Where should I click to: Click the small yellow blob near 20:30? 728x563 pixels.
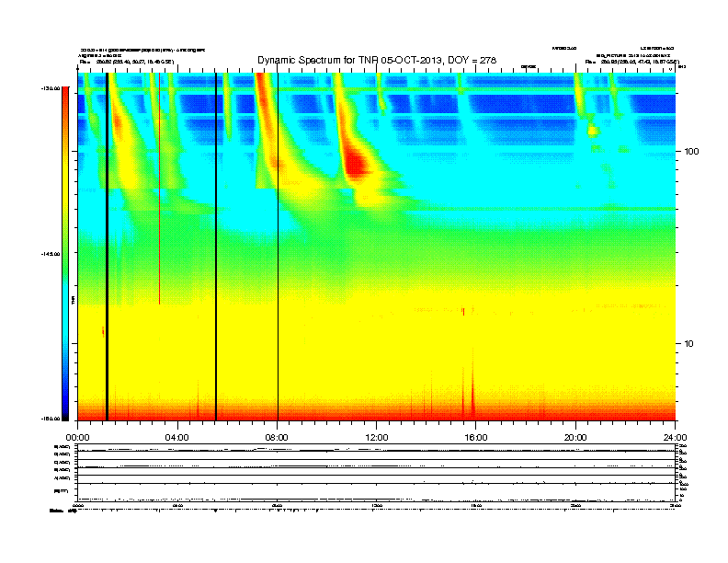(593, 131)
